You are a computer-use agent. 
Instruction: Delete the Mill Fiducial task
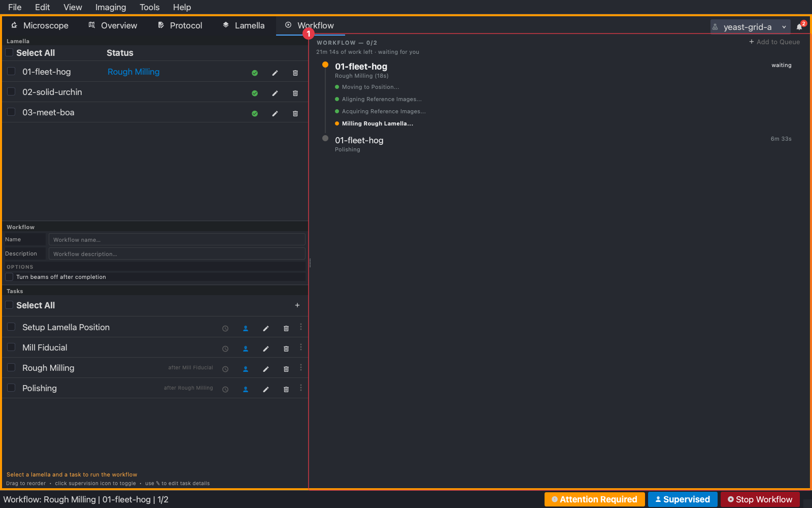click(286, 349)
